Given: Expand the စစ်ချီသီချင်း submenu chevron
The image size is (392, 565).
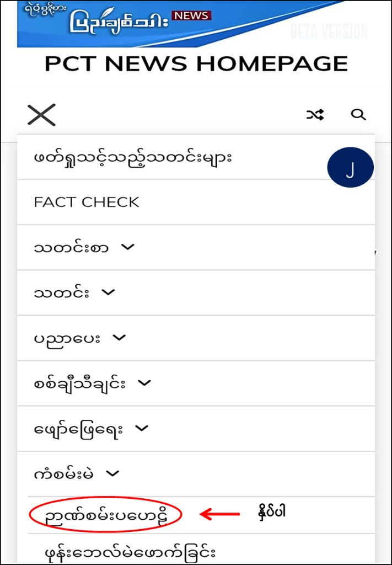Looking at the screenshot, I should [x=144, y=382].
